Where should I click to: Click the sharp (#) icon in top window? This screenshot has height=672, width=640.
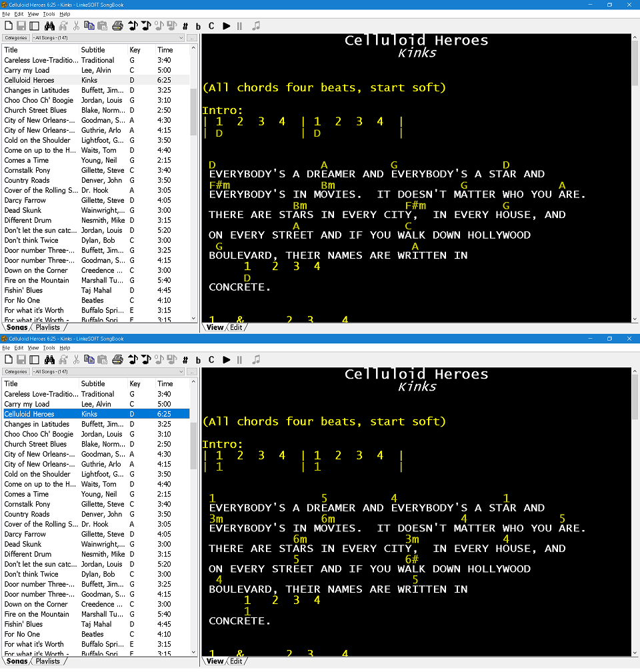coord(185,27)
